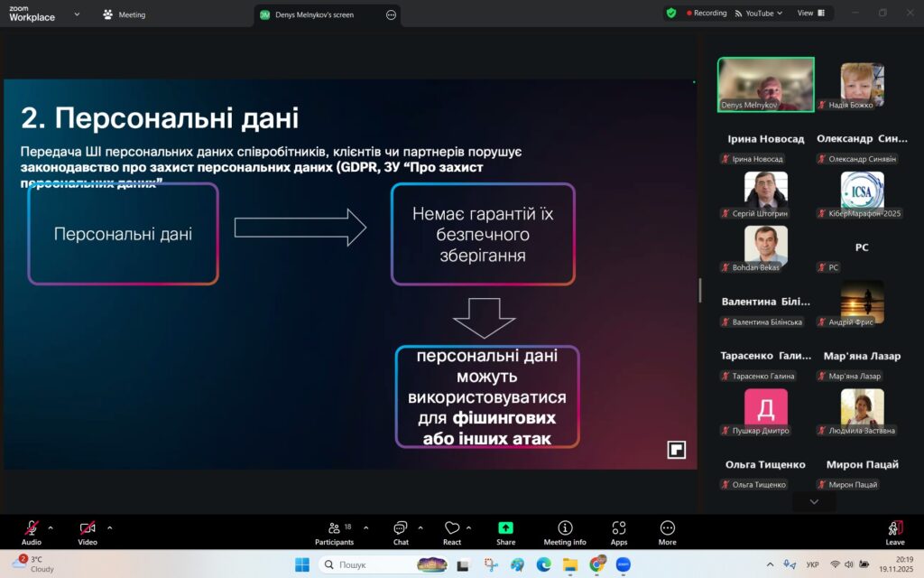Open the Chat panel

click(x=400, y=531)
